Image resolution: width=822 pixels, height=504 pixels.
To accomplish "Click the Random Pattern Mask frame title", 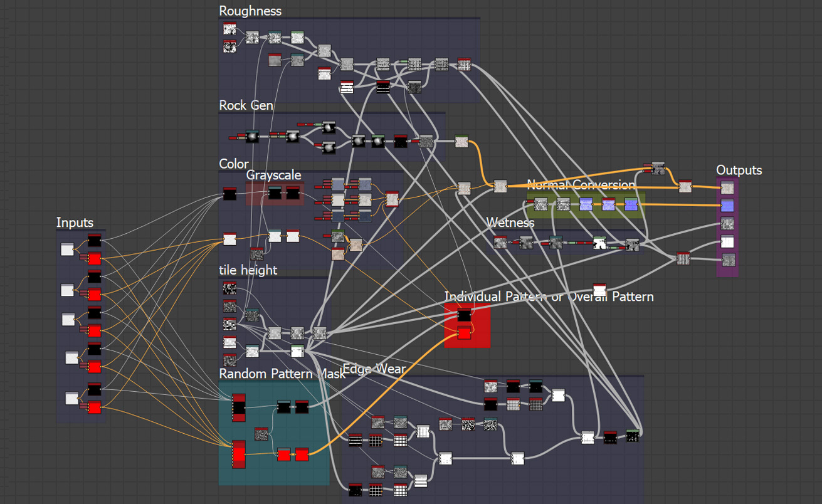I will [282, 374].
